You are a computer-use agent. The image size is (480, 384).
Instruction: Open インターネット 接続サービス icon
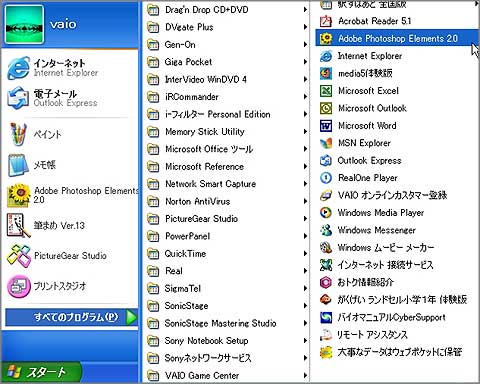point(326,265)
